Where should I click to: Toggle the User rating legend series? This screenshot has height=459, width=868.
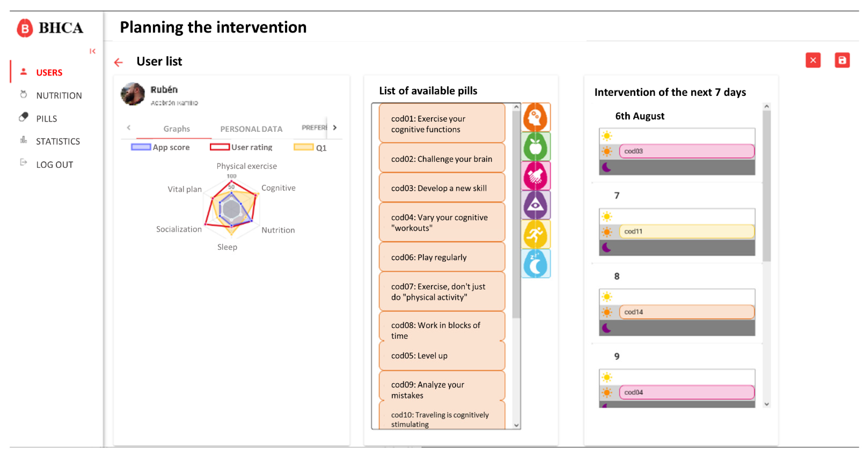tap(241, 147)
